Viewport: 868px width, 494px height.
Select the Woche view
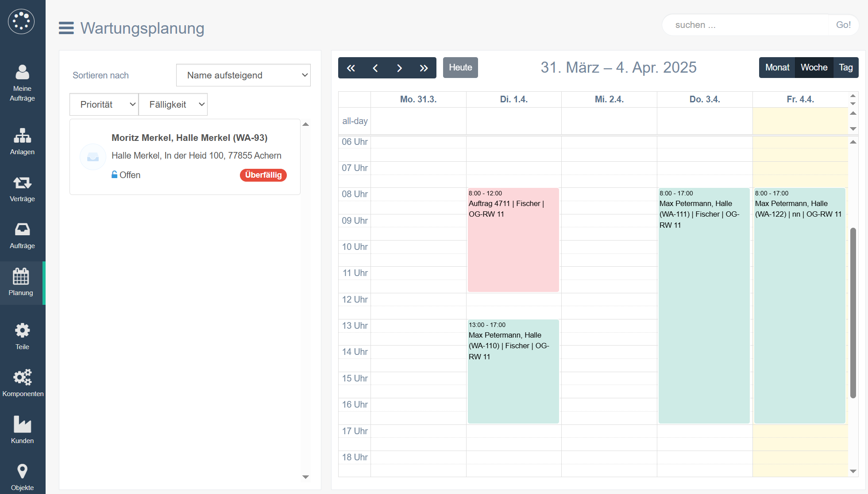pyautogui.click(x=814, y=68)
